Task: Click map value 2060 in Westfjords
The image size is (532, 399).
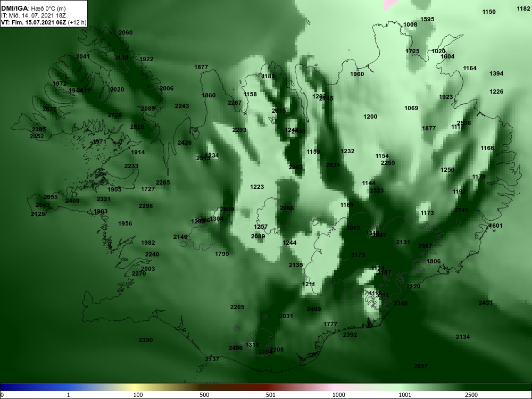Action: click(x=126, y=32)
